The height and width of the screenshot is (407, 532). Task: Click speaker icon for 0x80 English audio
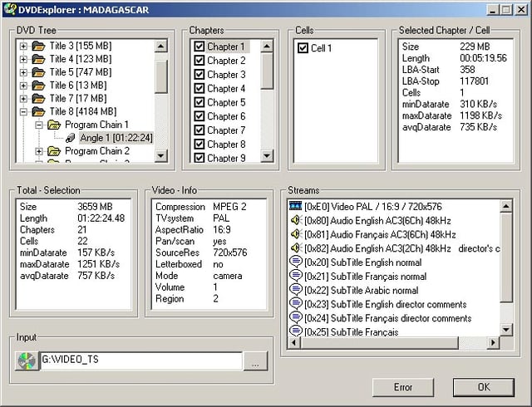click(x=296, y=220)
